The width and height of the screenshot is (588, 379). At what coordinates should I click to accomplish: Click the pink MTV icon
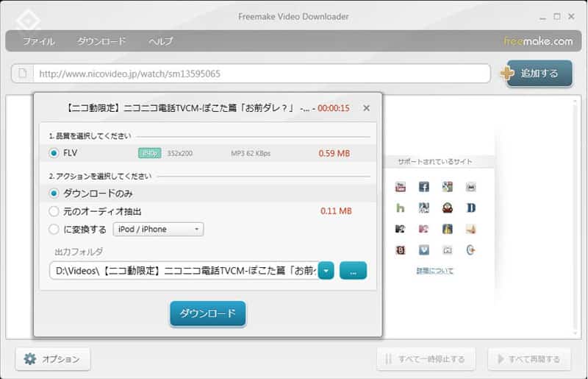coord(424,229)
